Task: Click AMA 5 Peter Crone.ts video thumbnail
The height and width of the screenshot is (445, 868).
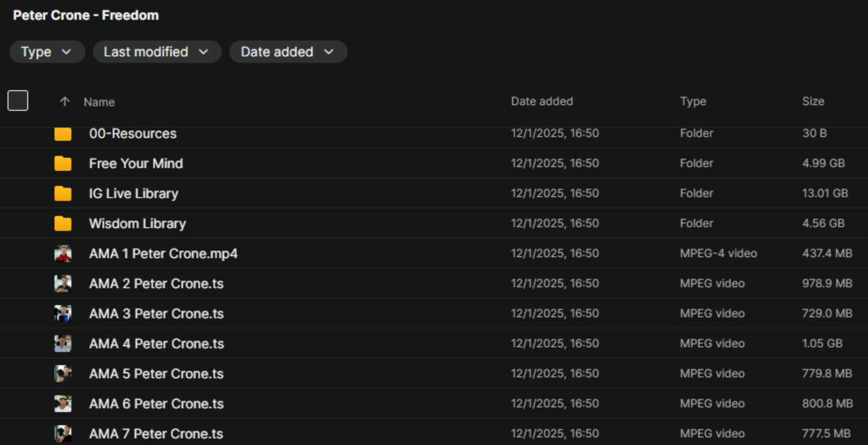Action: (x=63, y=373)
